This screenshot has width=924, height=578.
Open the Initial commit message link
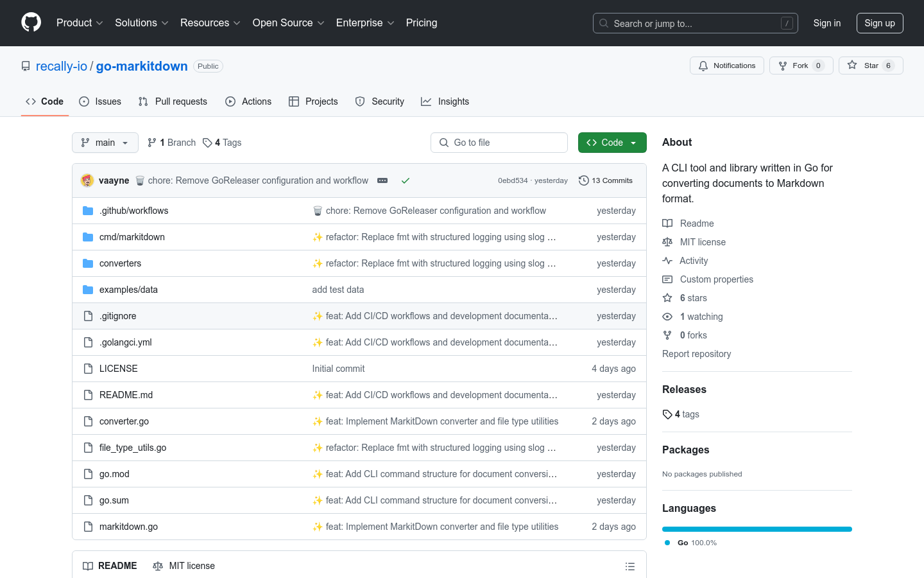[338, 369]
